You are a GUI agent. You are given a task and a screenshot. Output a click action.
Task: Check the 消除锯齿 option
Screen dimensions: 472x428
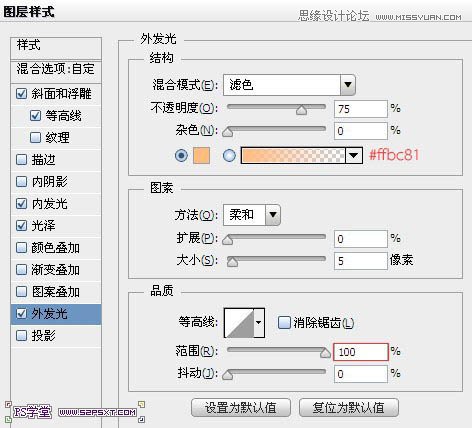coord(284,323)
